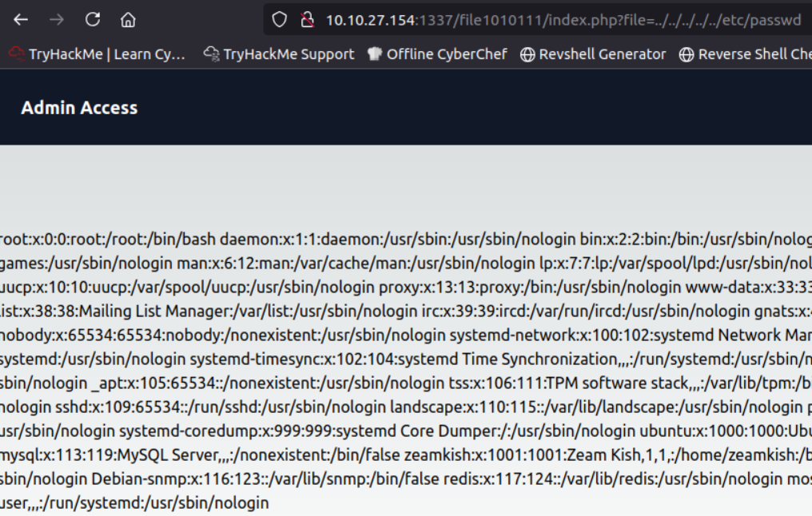Open the TryHackMe Support bookmark
Viewport: 812px width, 516px height.
(279, 54)
